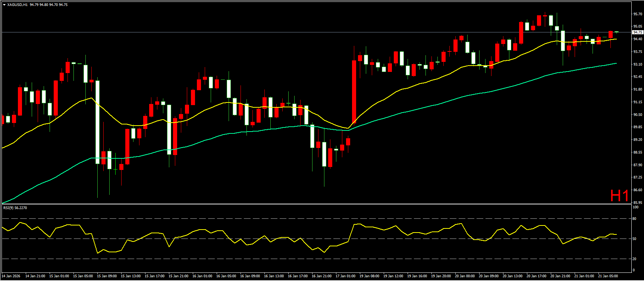Click the 50 level on RSI scale

634,239
